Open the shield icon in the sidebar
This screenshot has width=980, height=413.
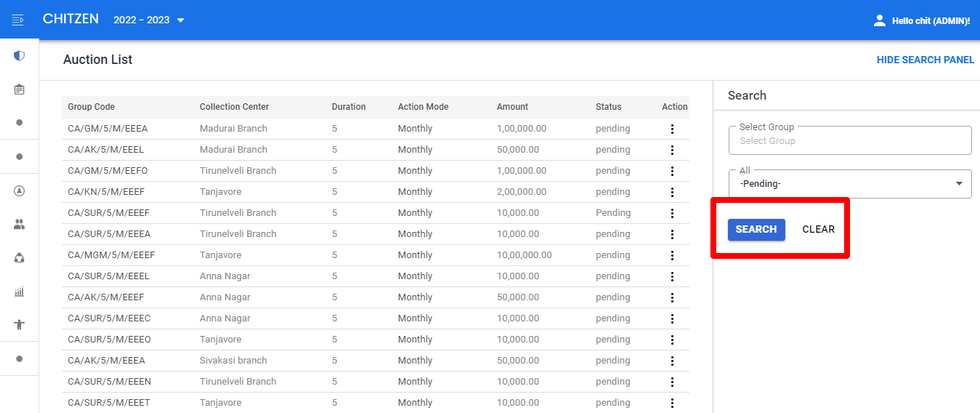tap(19, 55)
